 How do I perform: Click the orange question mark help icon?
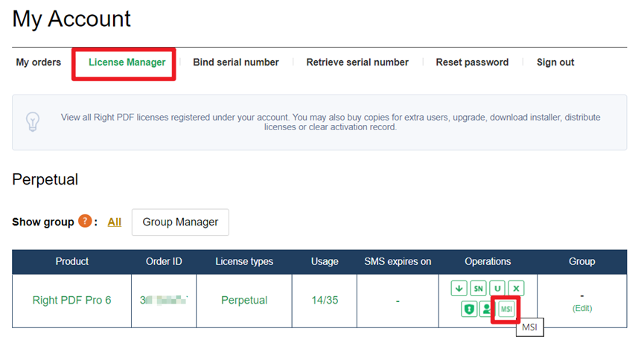[x=85, y=221]
